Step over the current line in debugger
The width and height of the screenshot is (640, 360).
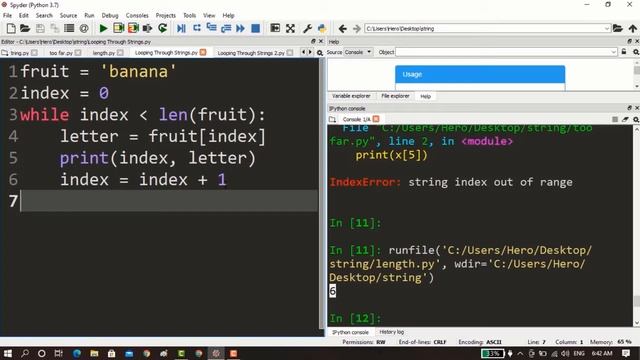197,28
